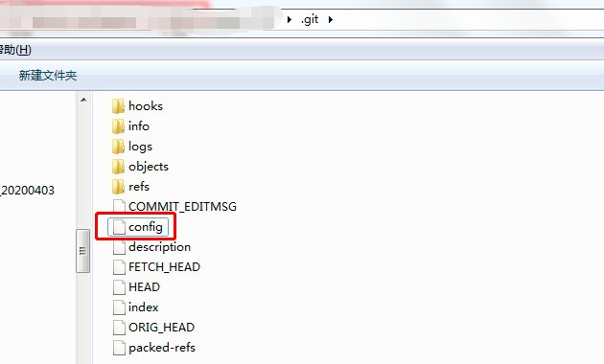Select the refs folder name
Screen dimensions: 604x364
[139, 187]
